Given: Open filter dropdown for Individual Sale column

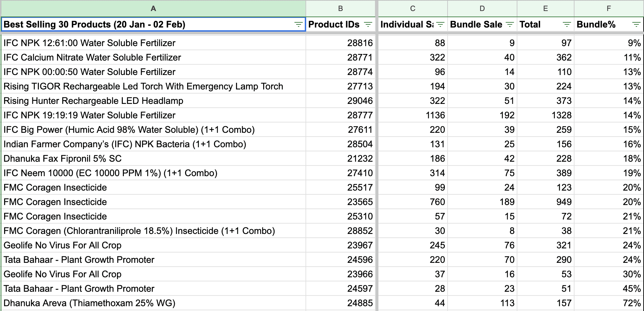Looking at the screenshot, I should click(x=440, y=24).
